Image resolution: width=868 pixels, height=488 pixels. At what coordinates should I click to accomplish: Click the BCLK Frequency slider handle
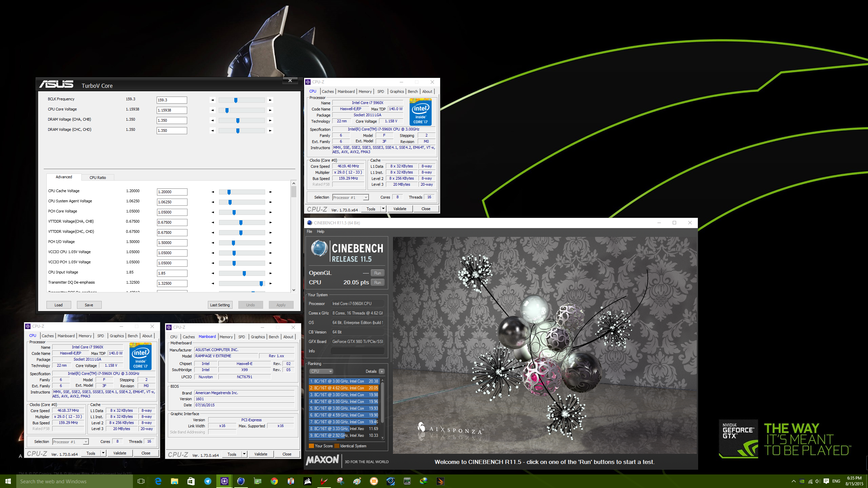[x=236, y=100]
